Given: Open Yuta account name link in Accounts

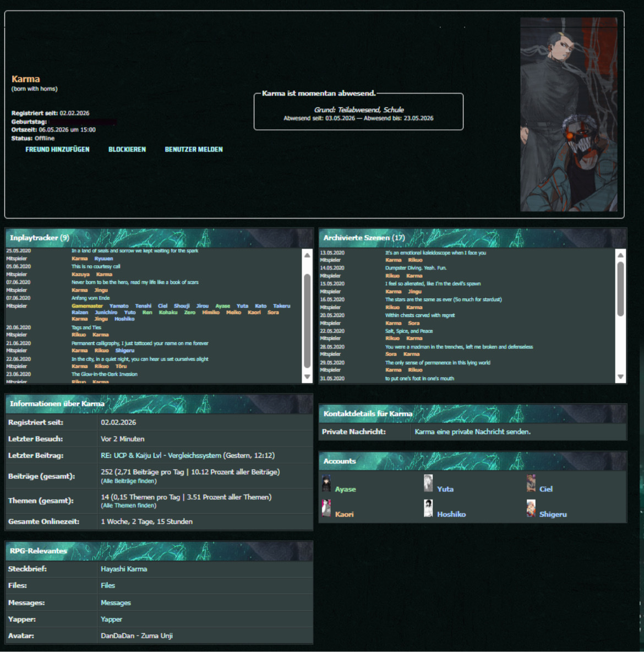Looking at the screenshot, I should tap(445, 490).
